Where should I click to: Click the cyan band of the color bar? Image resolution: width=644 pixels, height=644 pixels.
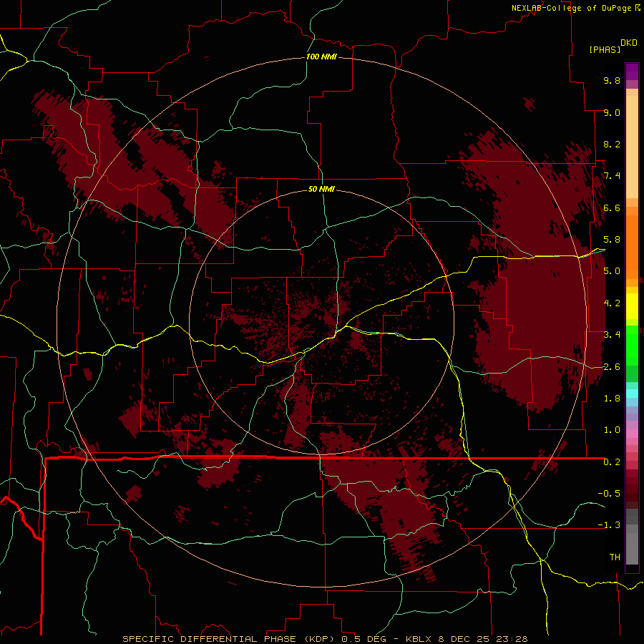[x=632, y=393]
